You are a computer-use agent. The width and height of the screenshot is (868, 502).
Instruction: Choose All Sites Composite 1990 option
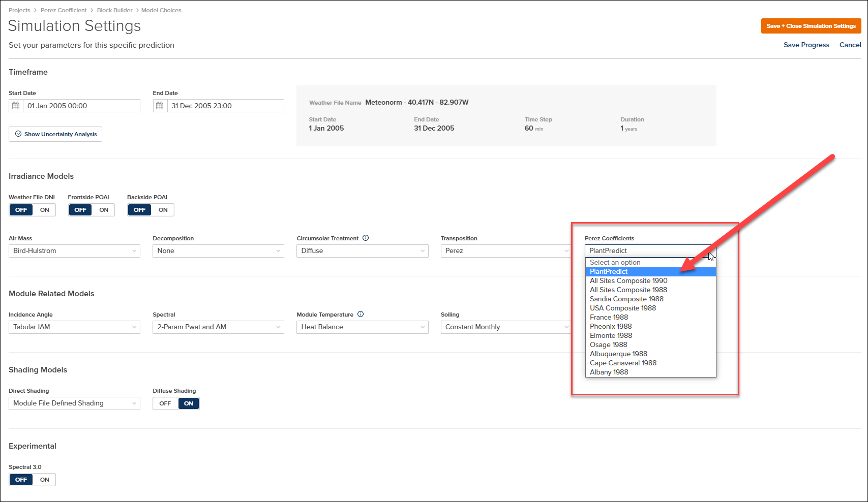point(651,281)
